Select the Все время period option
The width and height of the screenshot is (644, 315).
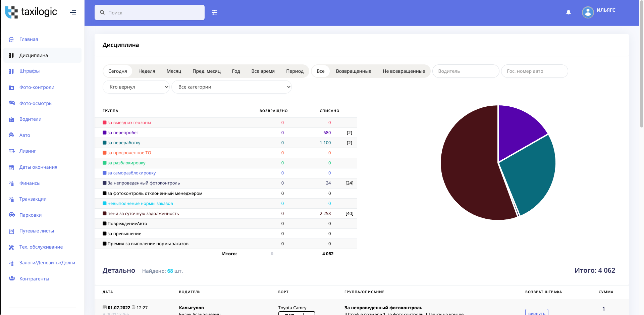coord(263,71)
